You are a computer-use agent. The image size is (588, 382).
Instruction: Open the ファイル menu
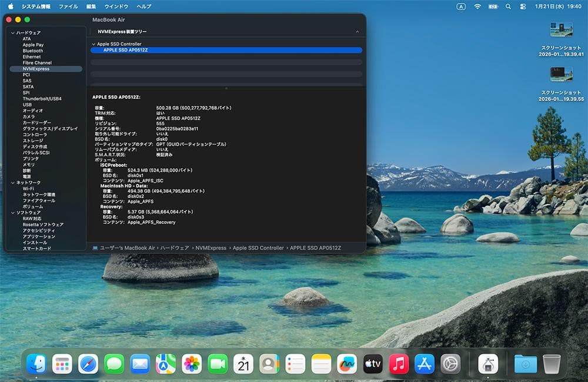68,6
